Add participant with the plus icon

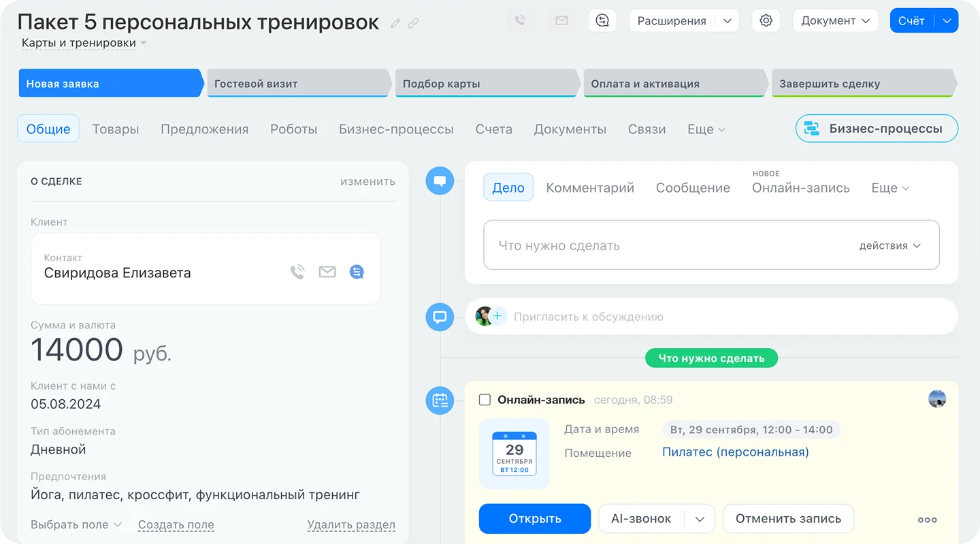click(497, 316)
